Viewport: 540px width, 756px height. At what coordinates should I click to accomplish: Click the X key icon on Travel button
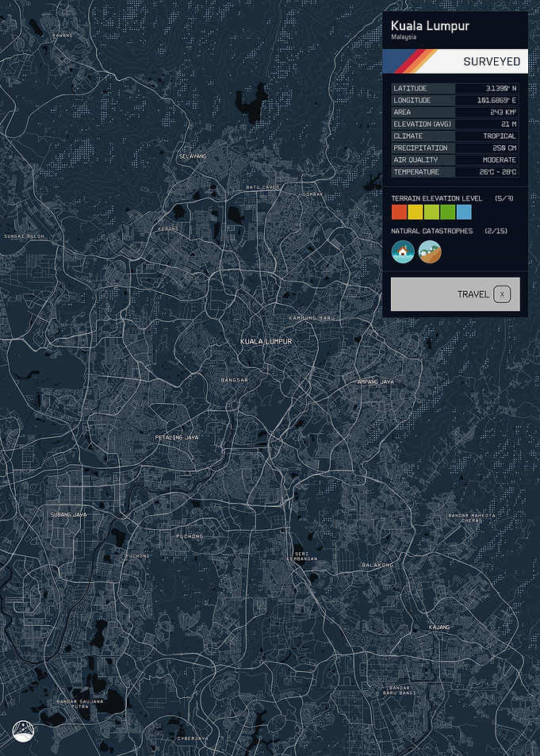pos(502,294)
